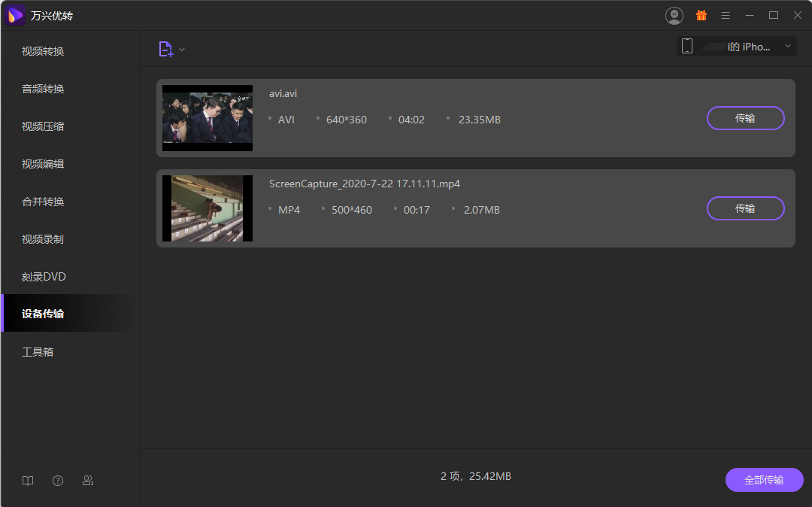Click the 2 项，25.42MB summary text
Viewport: 812px width, 507px height.
point(476,476)
